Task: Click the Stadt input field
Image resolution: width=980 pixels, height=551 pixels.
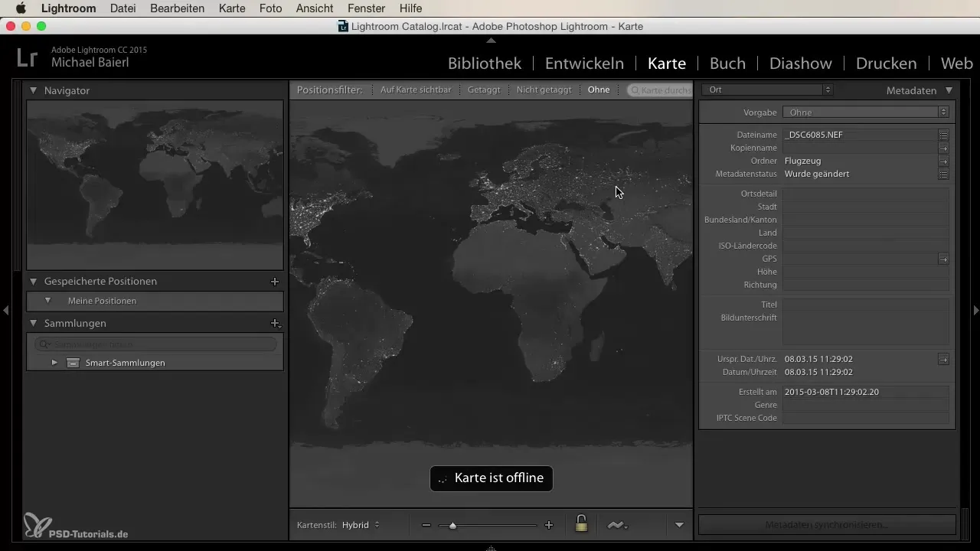Action: pos(866,207)
